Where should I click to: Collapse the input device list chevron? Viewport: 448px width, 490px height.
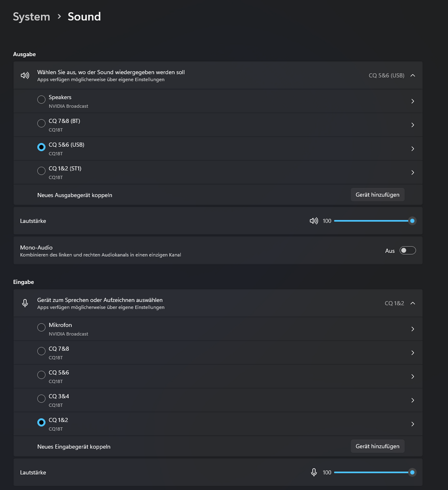(413, 303)
